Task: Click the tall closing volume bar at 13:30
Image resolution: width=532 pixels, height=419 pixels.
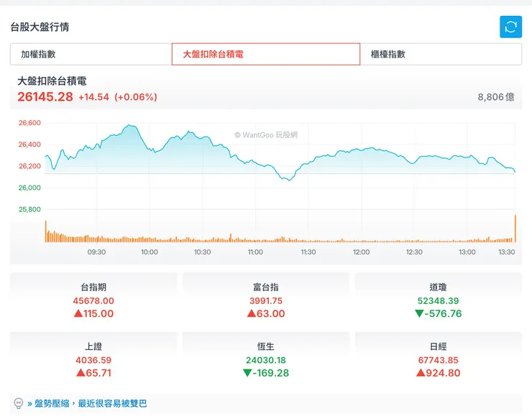Action: click(x=515, y=229)
